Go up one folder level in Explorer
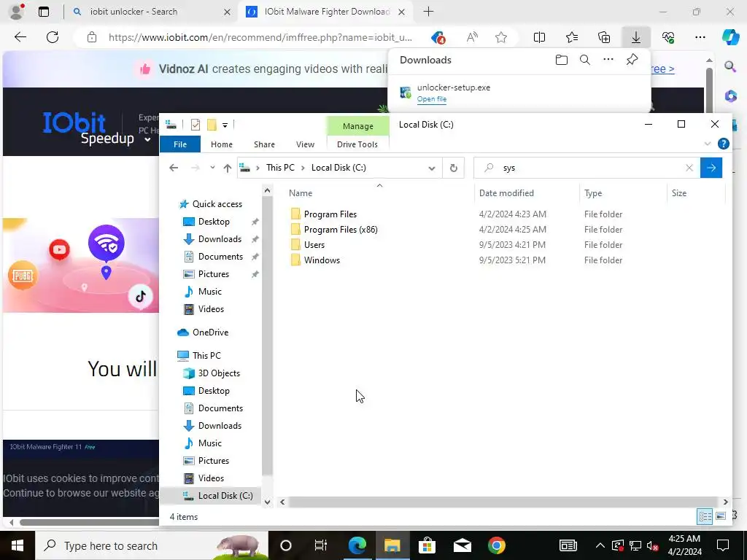The height and width of the screenshot is (560, 747). click(x=228, y=168)
